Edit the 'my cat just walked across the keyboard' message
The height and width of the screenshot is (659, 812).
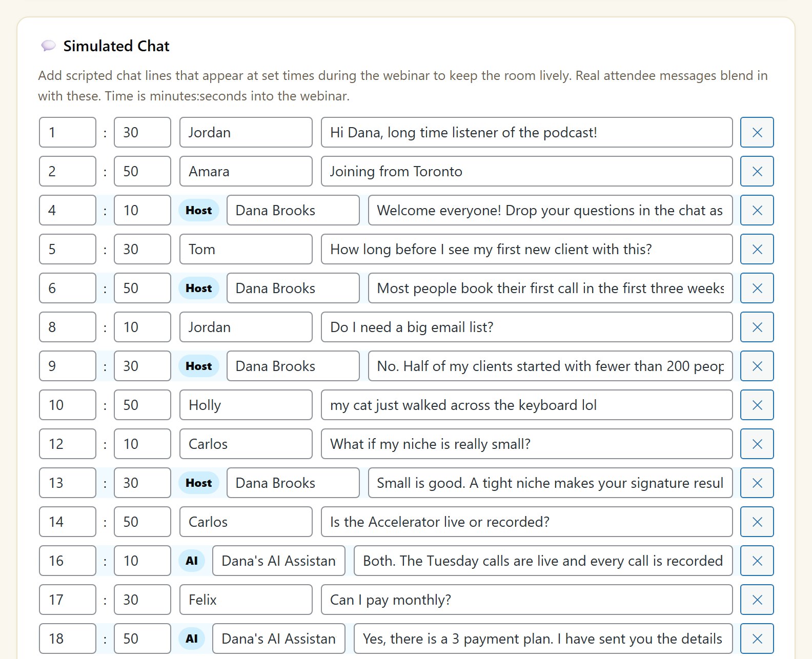(x=526, y=405)
